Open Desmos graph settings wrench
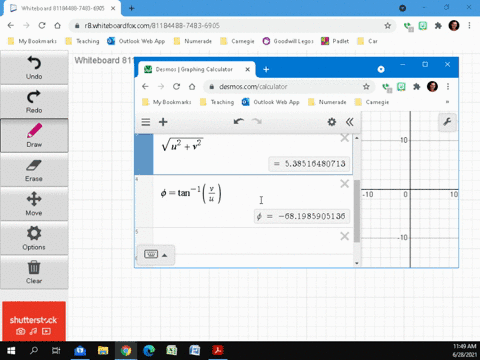Viewport: 480px width, 360px height. click(x=447, y=122)
